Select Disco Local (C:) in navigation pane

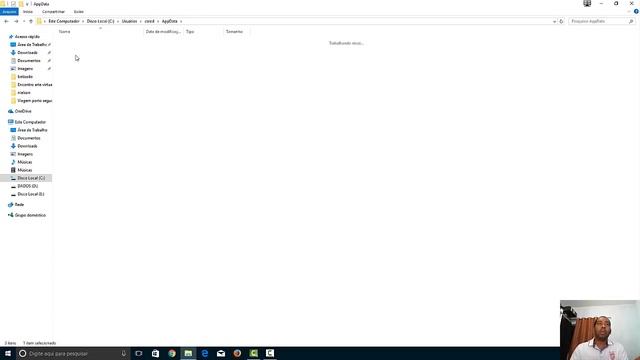pyautogui.click(x=31, y=178)
